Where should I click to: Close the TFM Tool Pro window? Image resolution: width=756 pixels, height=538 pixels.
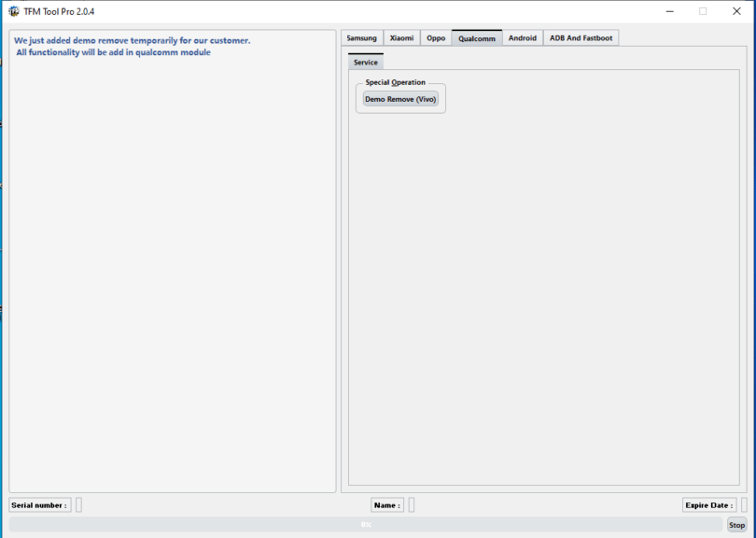click(735, 11)
